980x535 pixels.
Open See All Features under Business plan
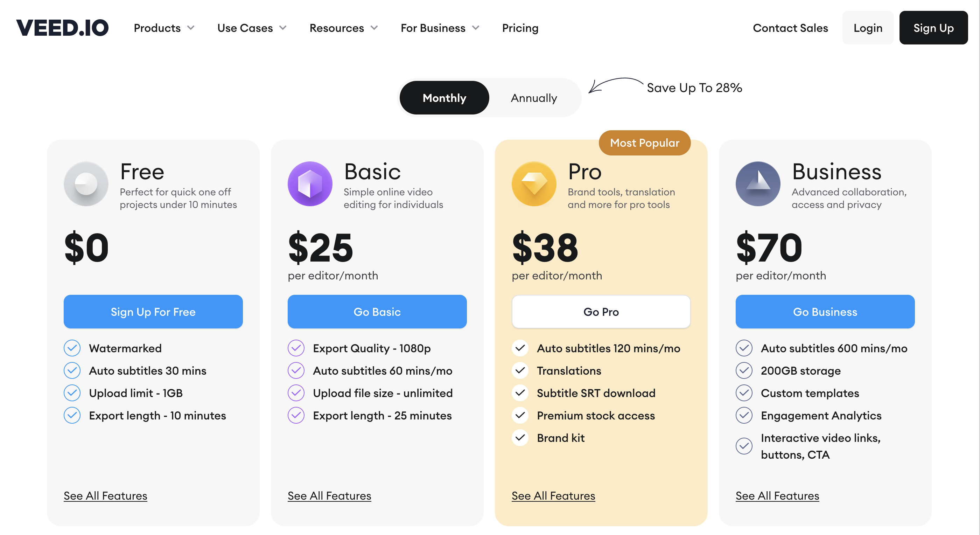777,496
